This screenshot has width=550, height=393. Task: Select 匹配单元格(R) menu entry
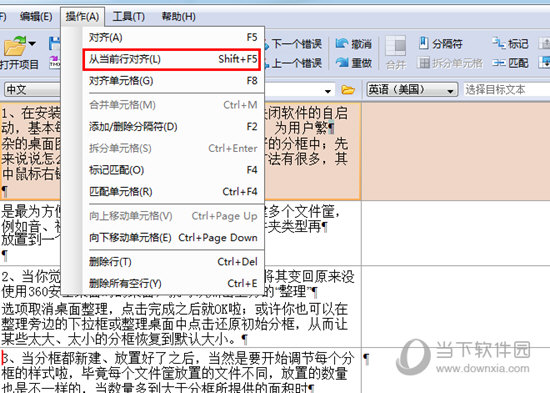pyautogui.click(x=173, y=192)
